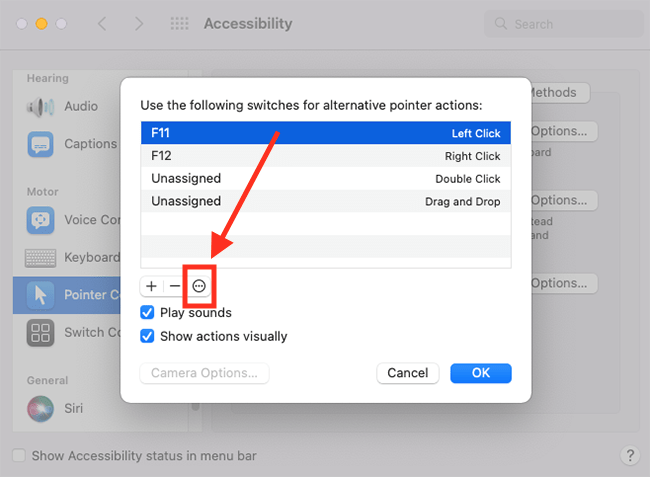Viewport: 650px width, 477px height.
Task: Show all preferences grid icon
Action: [179, 24]
